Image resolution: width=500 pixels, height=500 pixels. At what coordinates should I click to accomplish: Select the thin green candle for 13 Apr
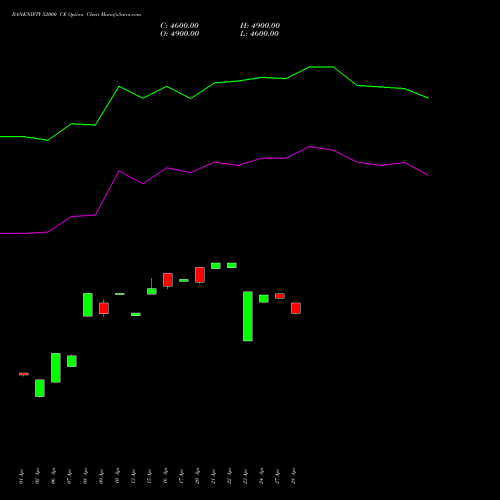[x=136, y=314]
